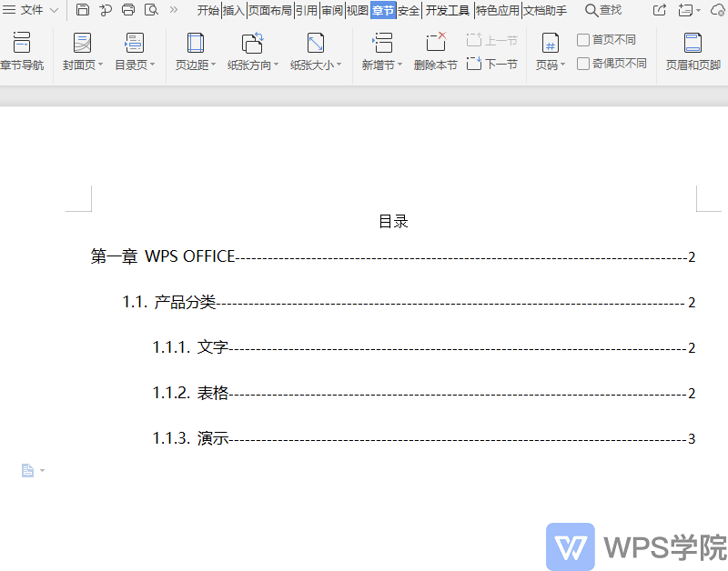Screen dimensions: 728x571
Task: Go to previous section with 上一节
Action: pyautogui.click(x=492, y=40)
